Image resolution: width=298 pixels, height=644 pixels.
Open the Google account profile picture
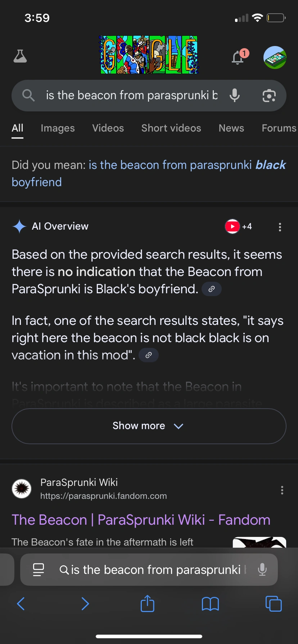[275, 57]
